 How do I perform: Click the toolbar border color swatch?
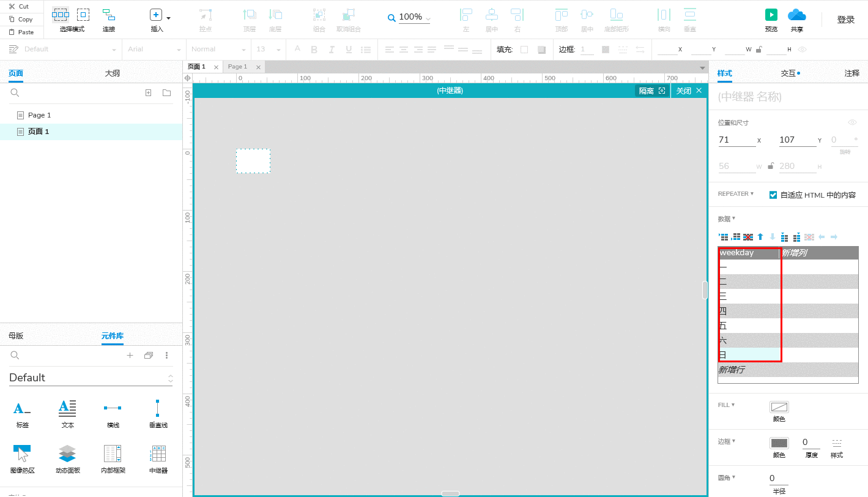pyautogui.click(x=606, y=50)
